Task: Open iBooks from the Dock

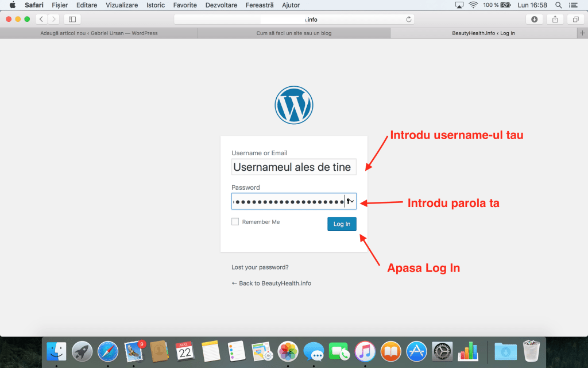Action: click(x=390, y=352)
